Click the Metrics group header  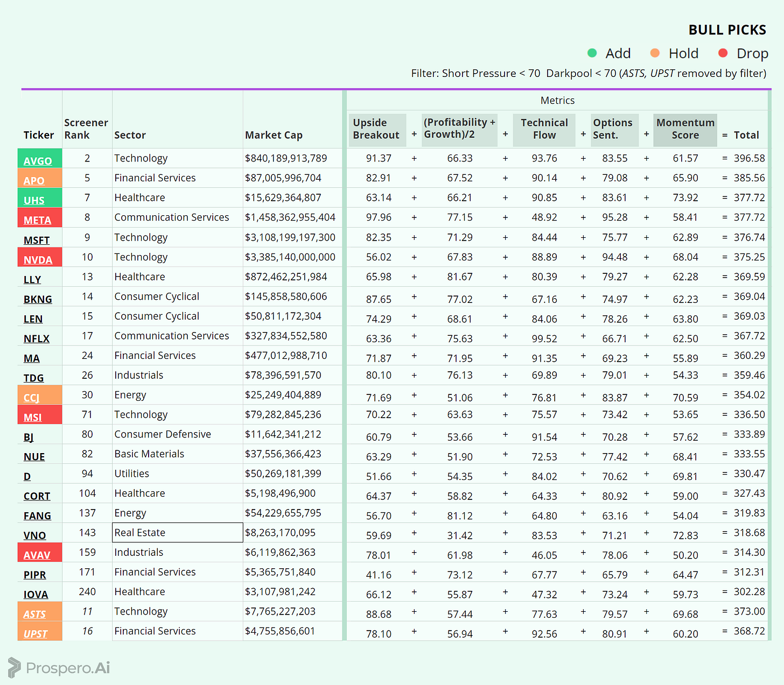click(557, 101)
